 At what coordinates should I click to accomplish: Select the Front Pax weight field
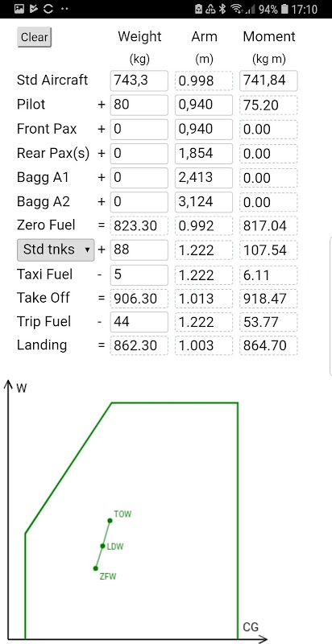[139, 130]
